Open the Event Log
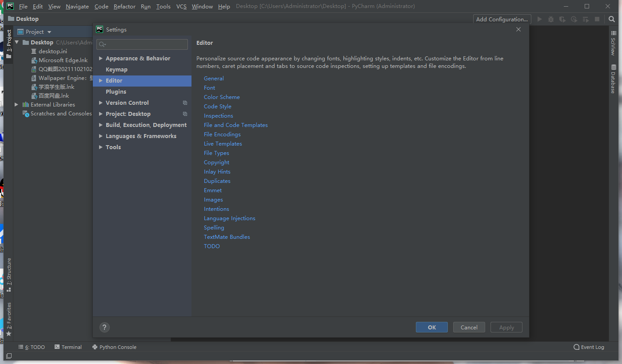 tap(589, 347)
